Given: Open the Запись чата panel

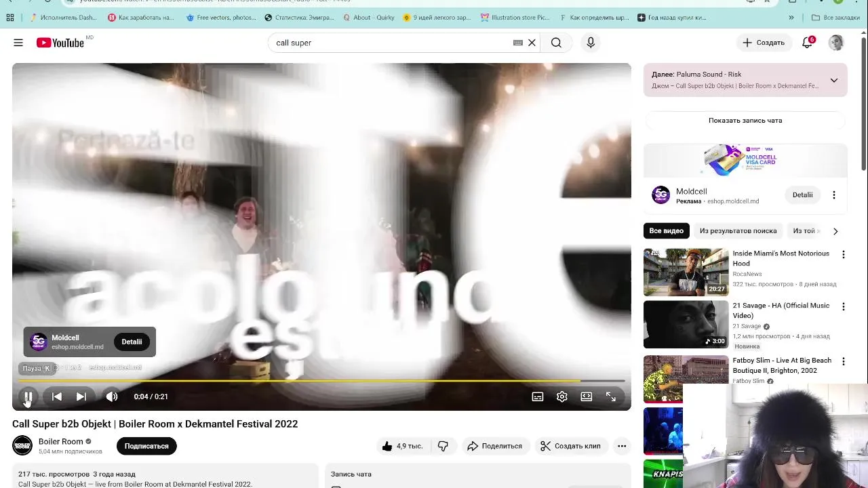Looking at the screenshot, I should (x=478, y=476).
